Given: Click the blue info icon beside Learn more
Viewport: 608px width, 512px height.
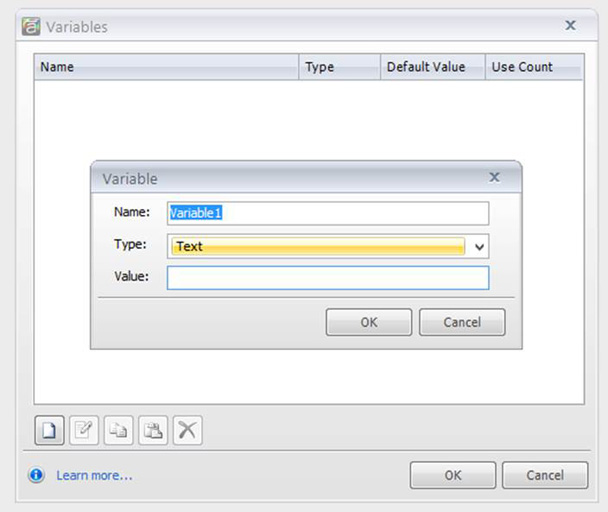Looking at the screenshot, I should point(37,475).
